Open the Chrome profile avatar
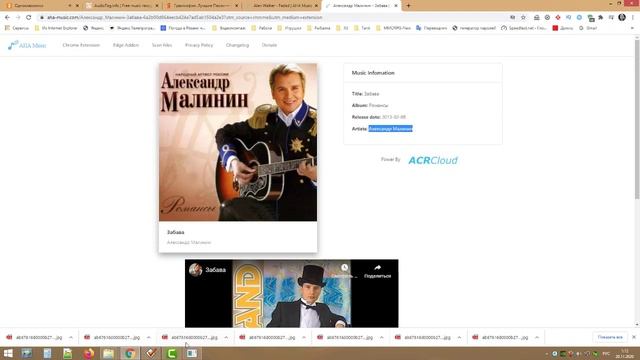 click(x=622, y=17)
